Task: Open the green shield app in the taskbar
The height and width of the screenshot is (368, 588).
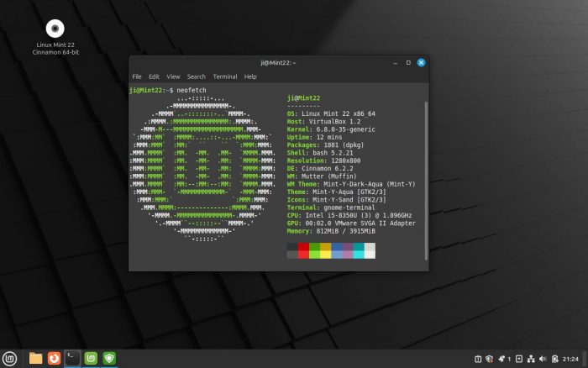Action: (x=110, y=358)
